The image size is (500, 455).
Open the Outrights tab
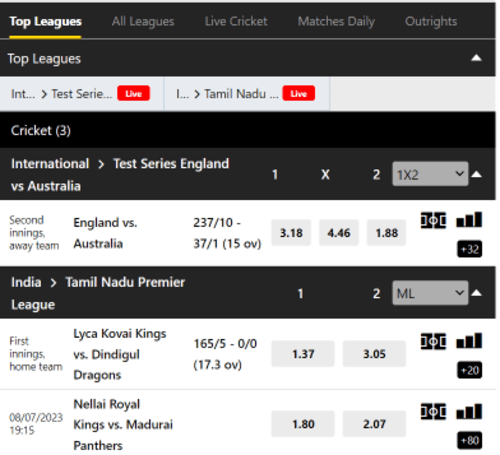pyautogui.click(x=431, y=21)
